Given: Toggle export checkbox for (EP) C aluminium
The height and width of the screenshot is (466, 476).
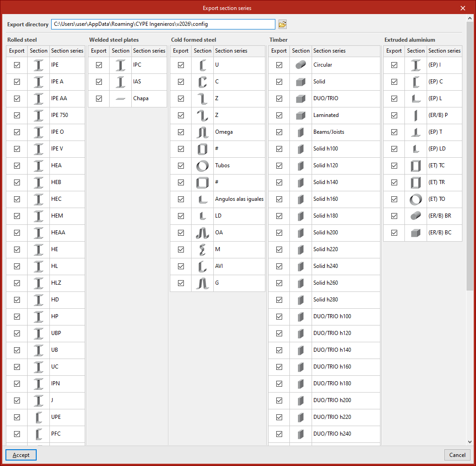Looking at the screenshot, I should point(394,82).
